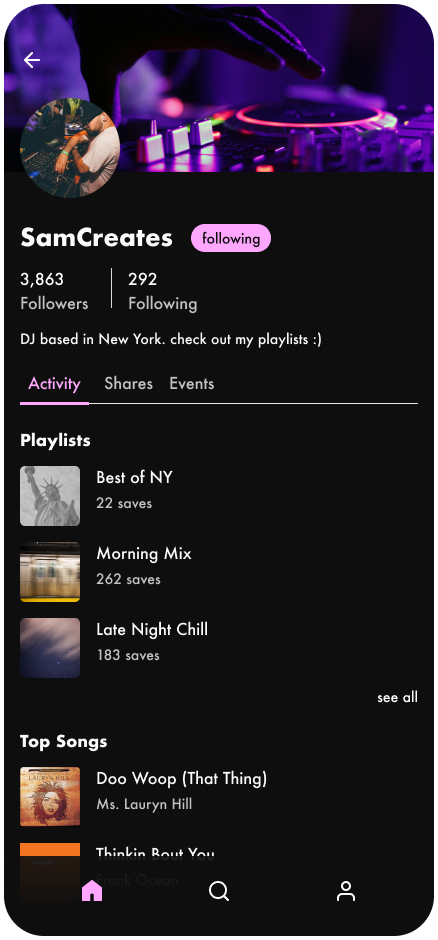
Task: Open SamCreates round profile picture
Action: [70, 148]
